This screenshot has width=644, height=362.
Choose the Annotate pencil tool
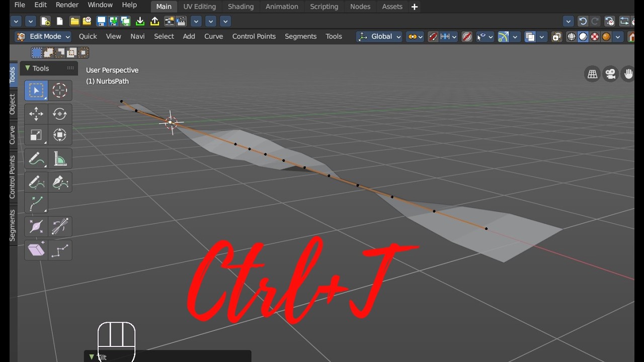(36, 159)
